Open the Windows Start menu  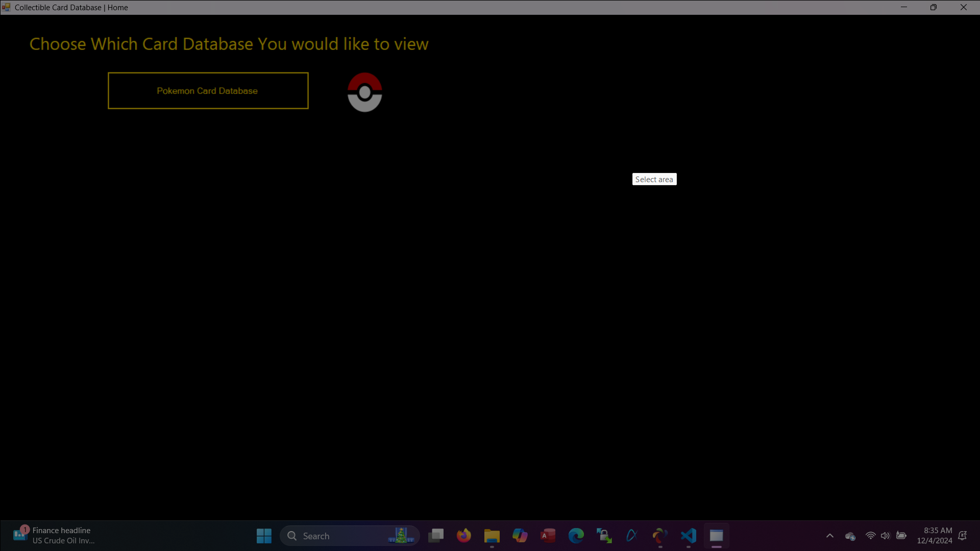(264, 536)
